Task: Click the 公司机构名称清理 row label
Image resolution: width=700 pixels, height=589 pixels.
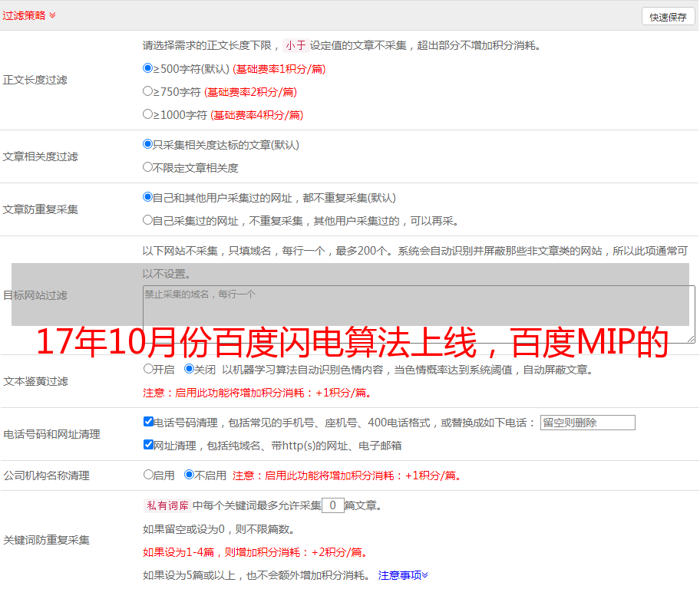Action: tap(46, 475)
